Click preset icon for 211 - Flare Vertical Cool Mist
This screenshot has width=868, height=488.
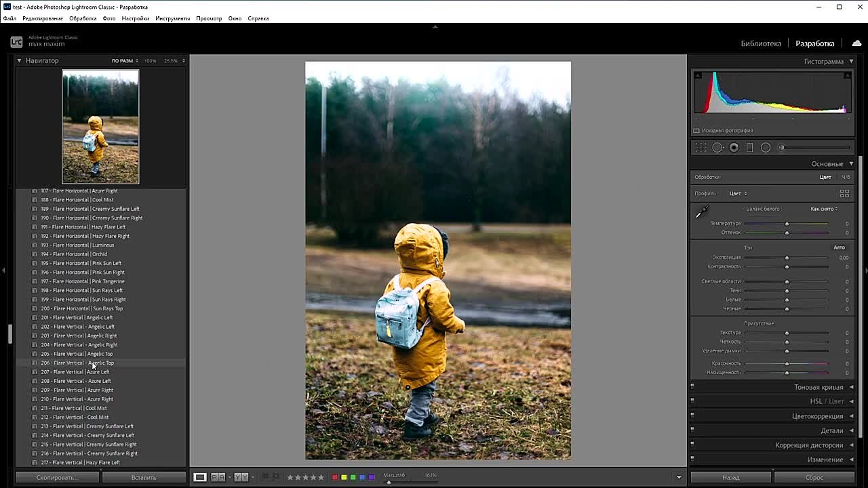[35, 408]
